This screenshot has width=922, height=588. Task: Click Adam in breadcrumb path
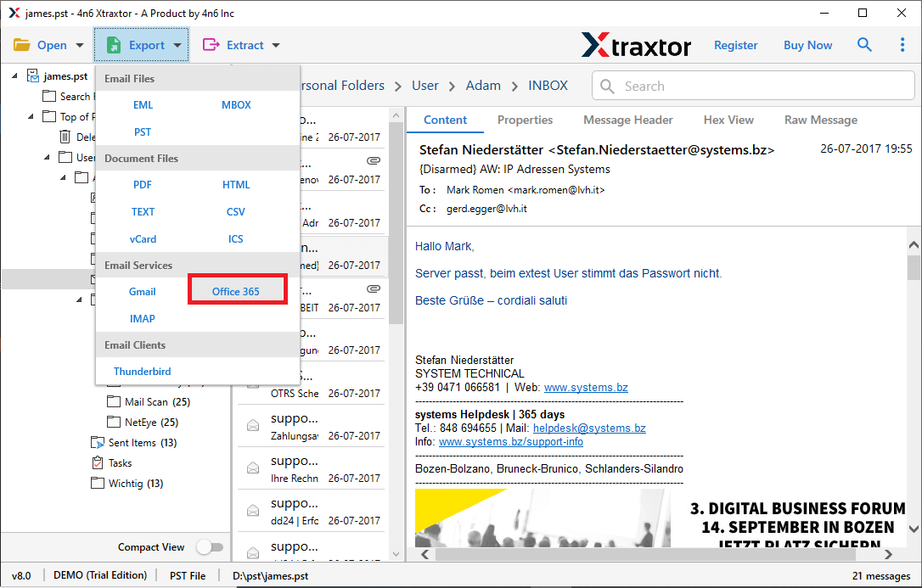(483, 86)
